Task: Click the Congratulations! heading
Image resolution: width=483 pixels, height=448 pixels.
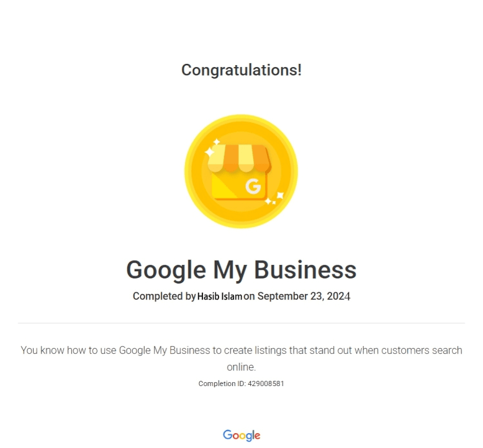Action: pos(241,70)
